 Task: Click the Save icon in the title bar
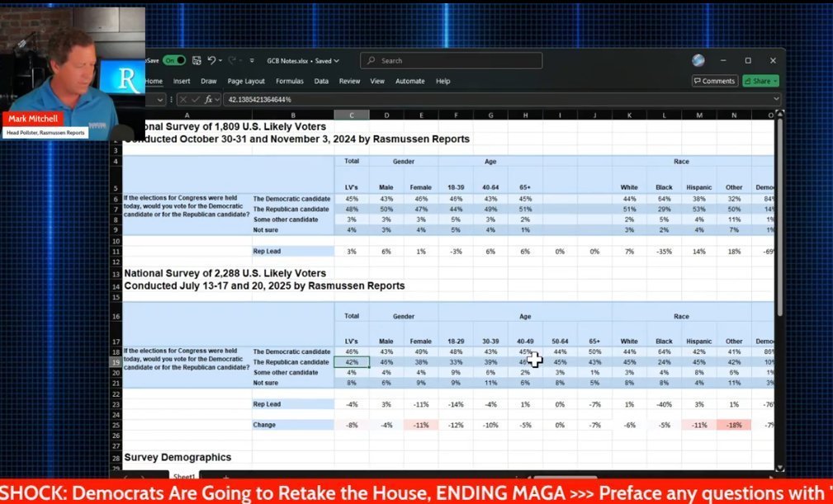point(196,60)
